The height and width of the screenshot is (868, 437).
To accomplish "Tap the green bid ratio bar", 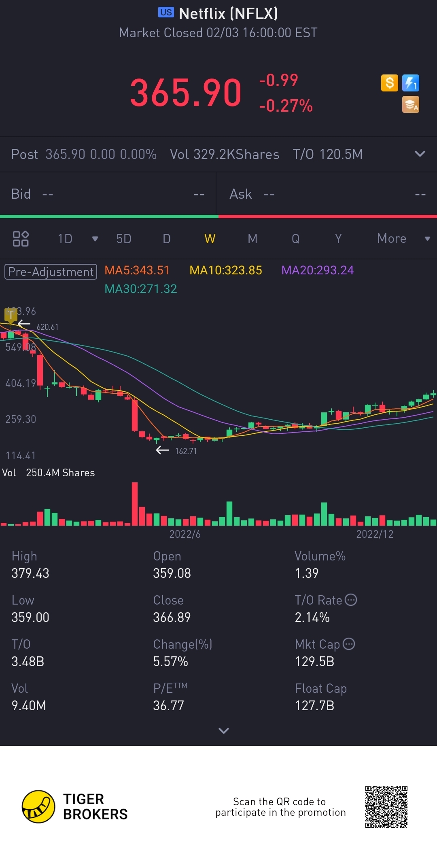I will [109, 216].
